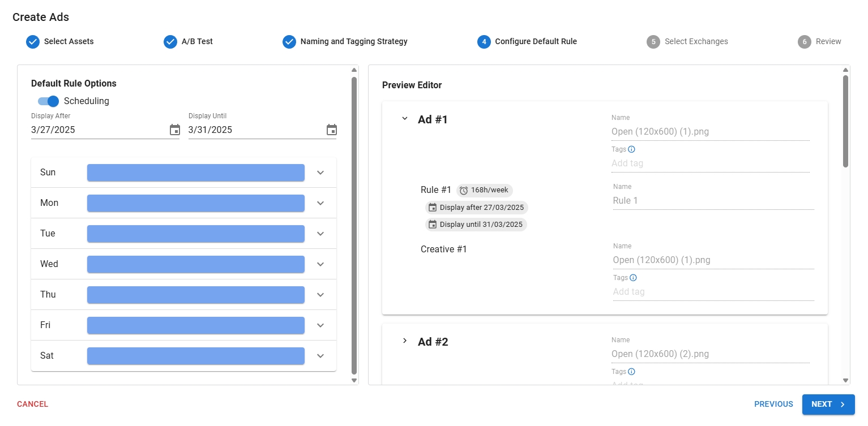This screenshot has height=426, width=868.
Task: Click the Display after 27/03/2025 chip
Action: (x=476, y=208)
